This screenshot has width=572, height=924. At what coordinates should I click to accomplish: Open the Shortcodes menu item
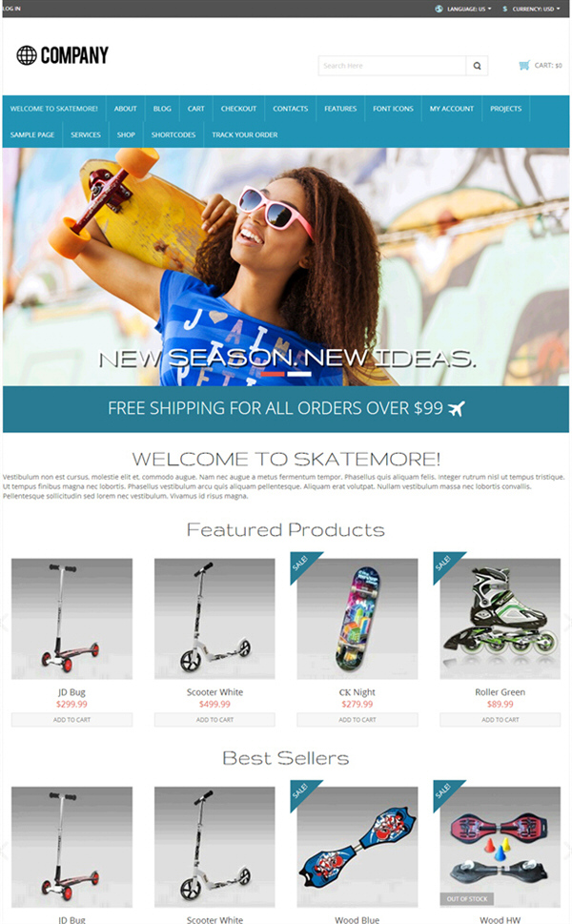point(174,134)
